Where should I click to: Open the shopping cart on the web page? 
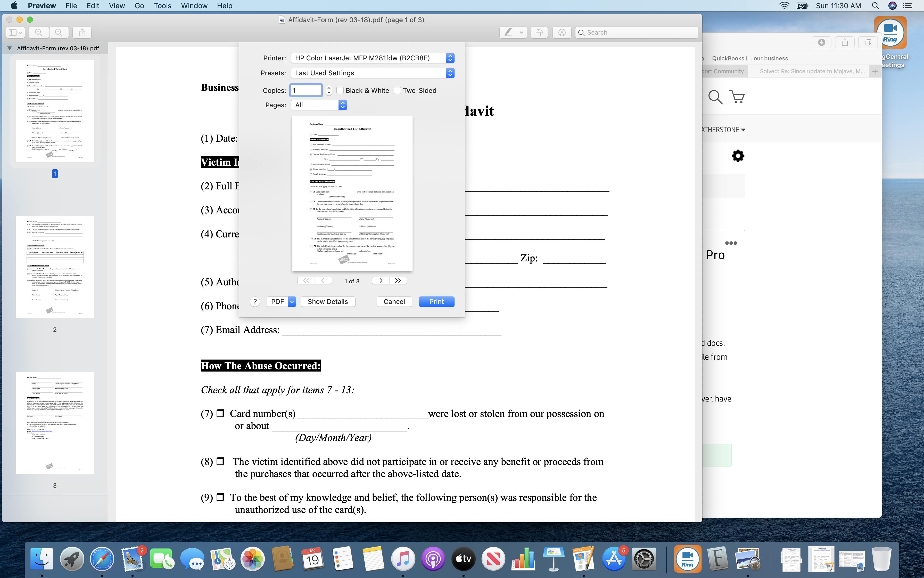737,97
